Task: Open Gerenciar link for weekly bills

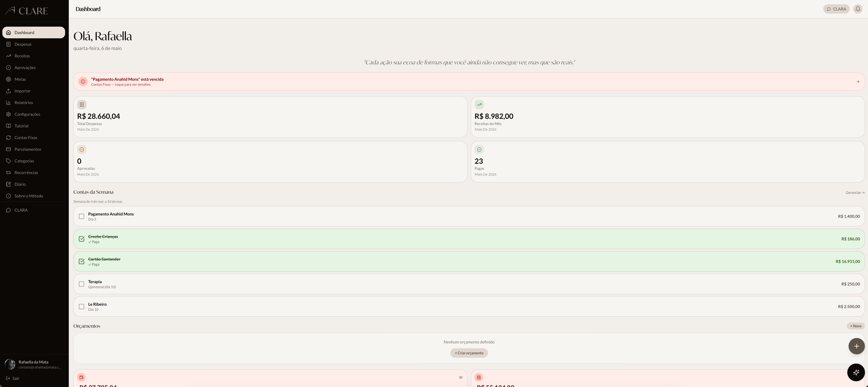Action: pos(855,193)
